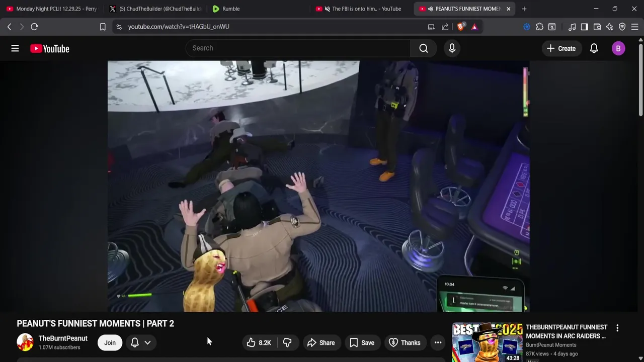Viewport: 644px width, 362px height.
Task: Save video to a playlist
Action: pyautogui.click(x=362, y=342)
